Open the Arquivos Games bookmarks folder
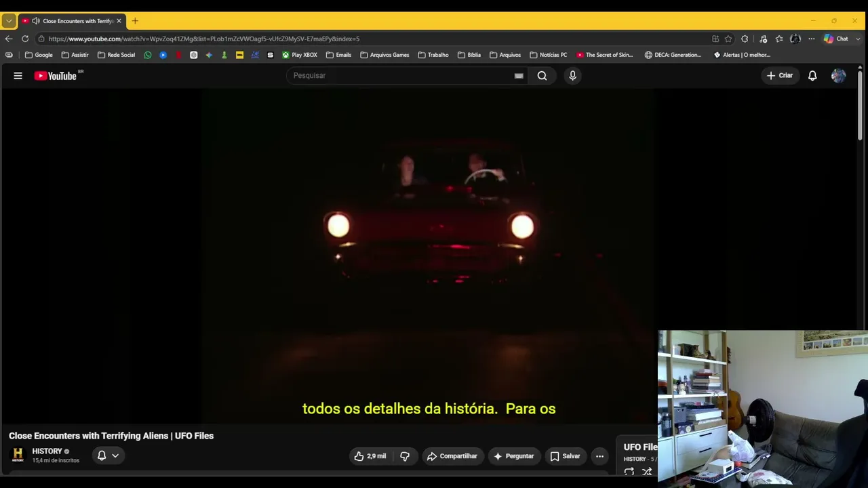 [x=384, y=55]
